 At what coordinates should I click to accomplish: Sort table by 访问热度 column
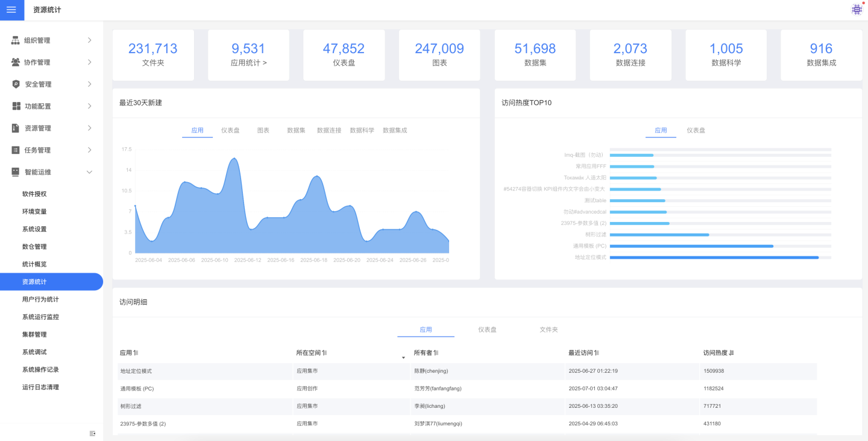[731, 353]
